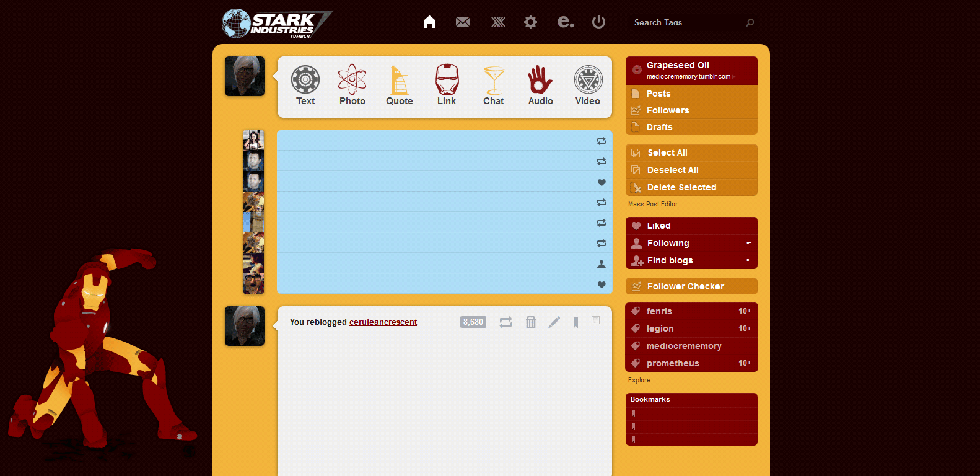Click Deselect All in mass editor
The image size is (980, 476).
[x=691, y=170]
